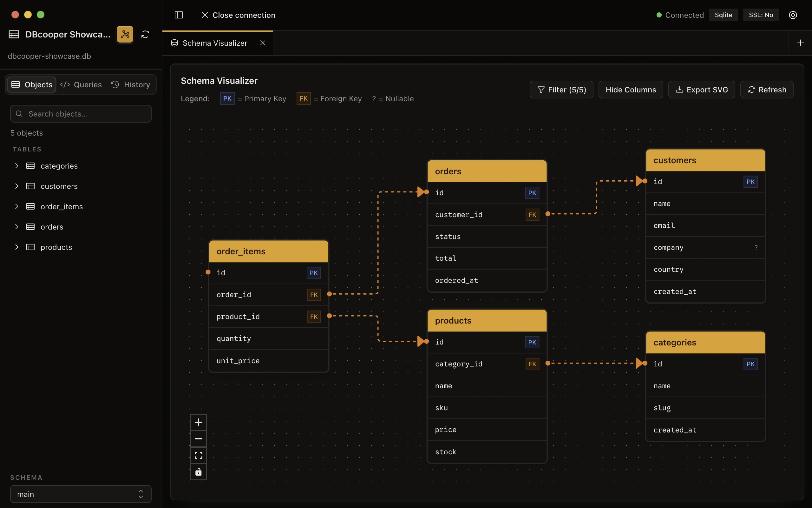812x508 pixels.
Task: Switch to the Queries tab
Action: [81, 84]
